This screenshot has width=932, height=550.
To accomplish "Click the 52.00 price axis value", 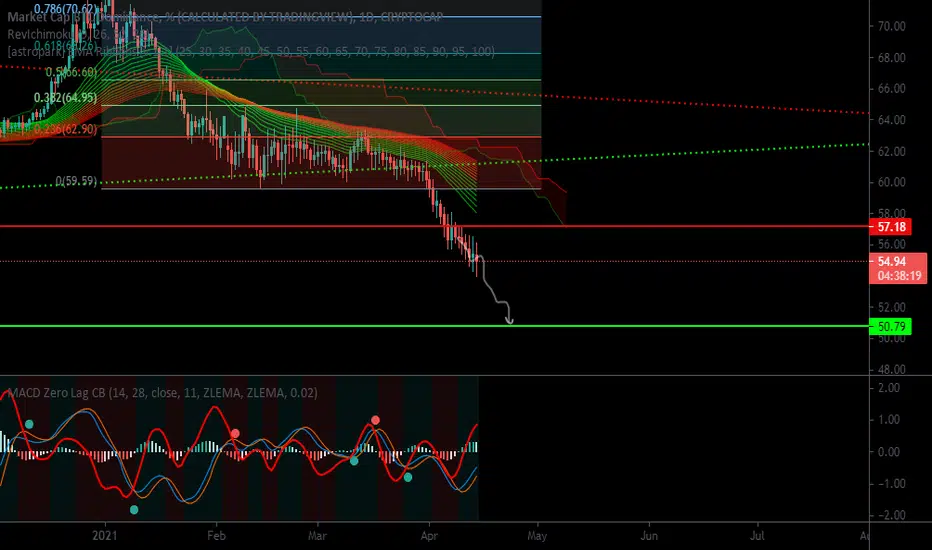I will [892, 307].
